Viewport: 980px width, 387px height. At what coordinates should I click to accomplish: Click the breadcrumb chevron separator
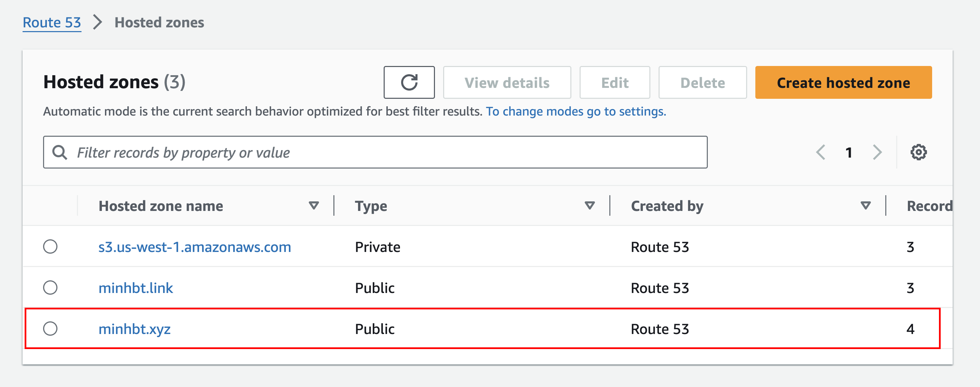tap(98, 22)
